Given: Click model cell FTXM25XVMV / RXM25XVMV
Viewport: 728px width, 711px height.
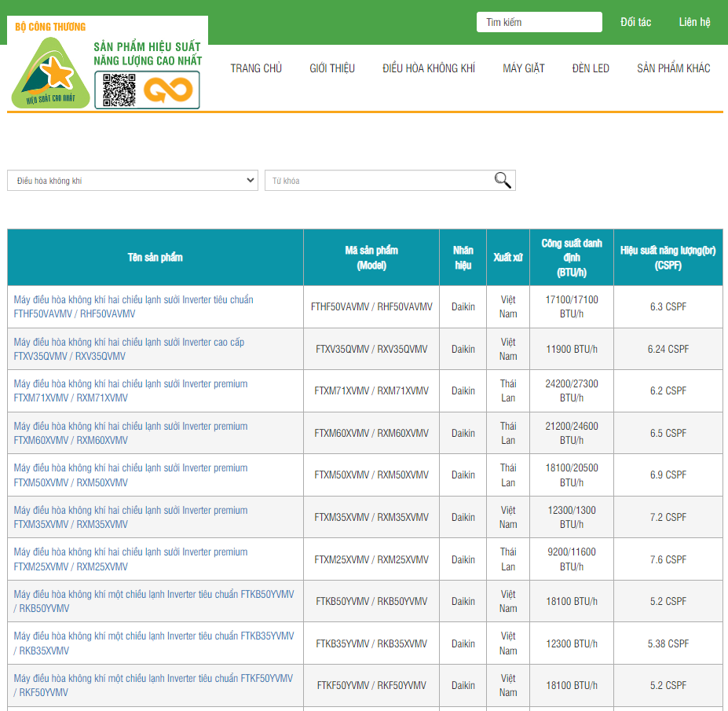Looking at the screenshot, I should point(371,559).
